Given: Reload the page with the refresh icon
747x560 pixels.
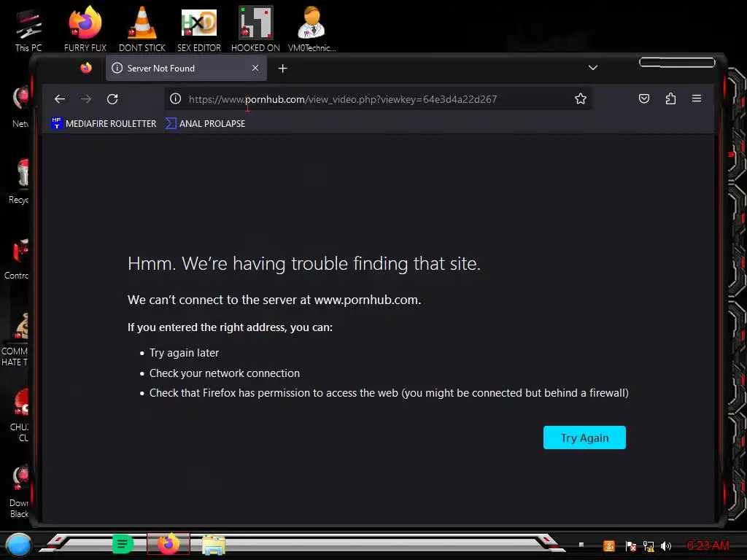Looking at the screenshot, I should click(112, 99).
